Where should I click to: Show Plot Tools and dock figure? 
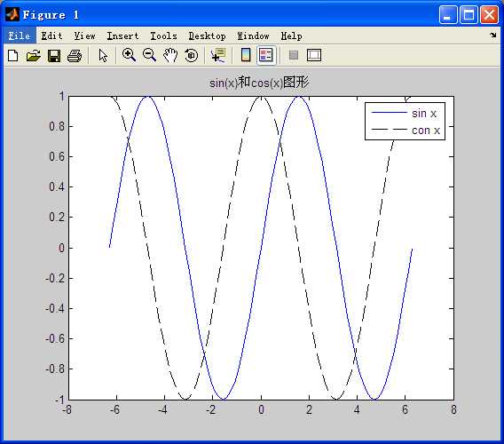(x=314, y=55)
